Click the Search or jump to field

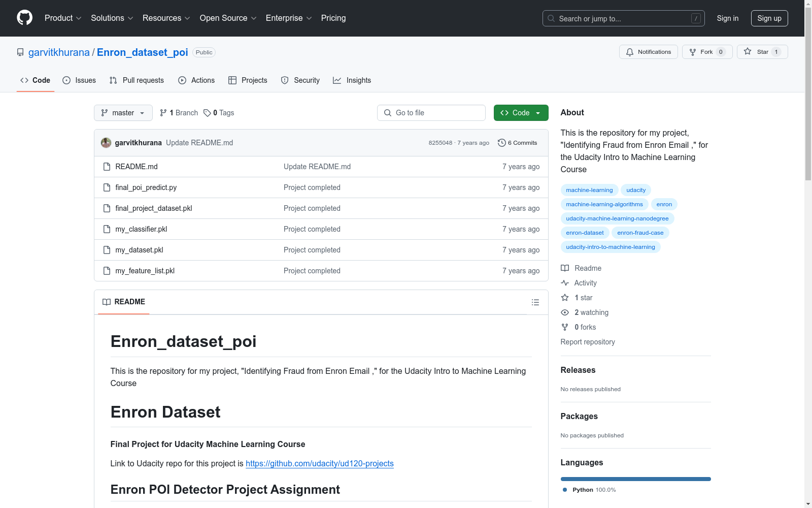click(624, 18)
